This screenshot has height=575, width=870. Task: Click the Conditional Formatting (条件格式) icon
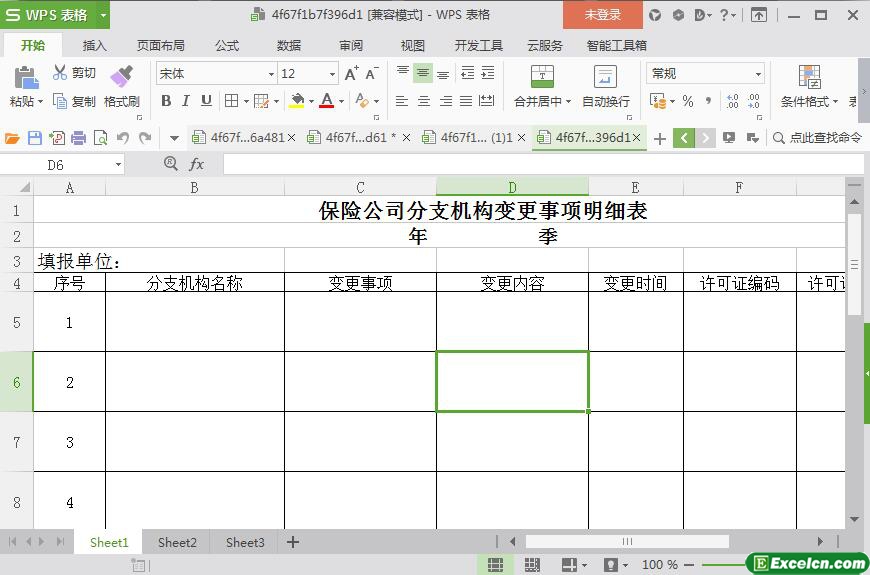809,77
